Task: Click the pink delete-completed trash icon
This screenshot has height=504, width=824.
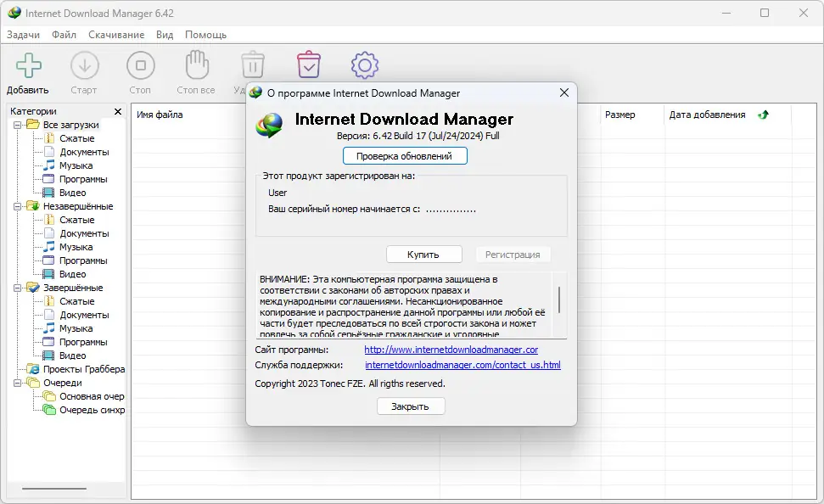Action: click(309, 64)
